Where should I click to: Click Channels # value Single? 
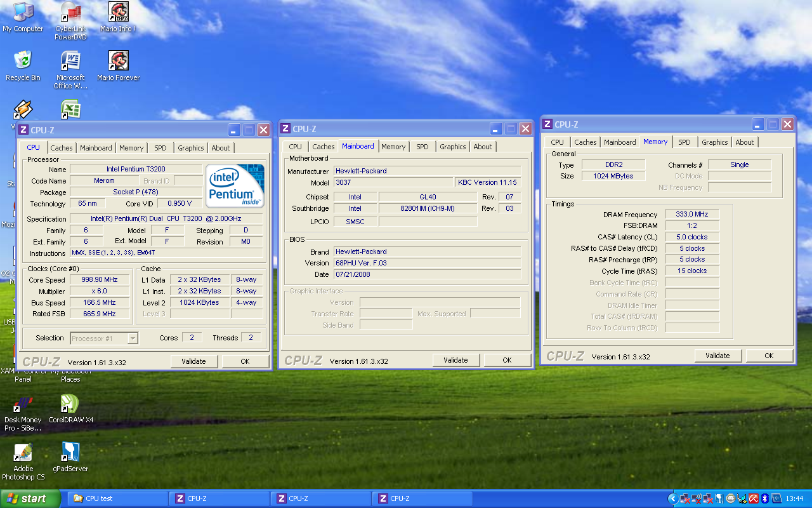point(740,165)
